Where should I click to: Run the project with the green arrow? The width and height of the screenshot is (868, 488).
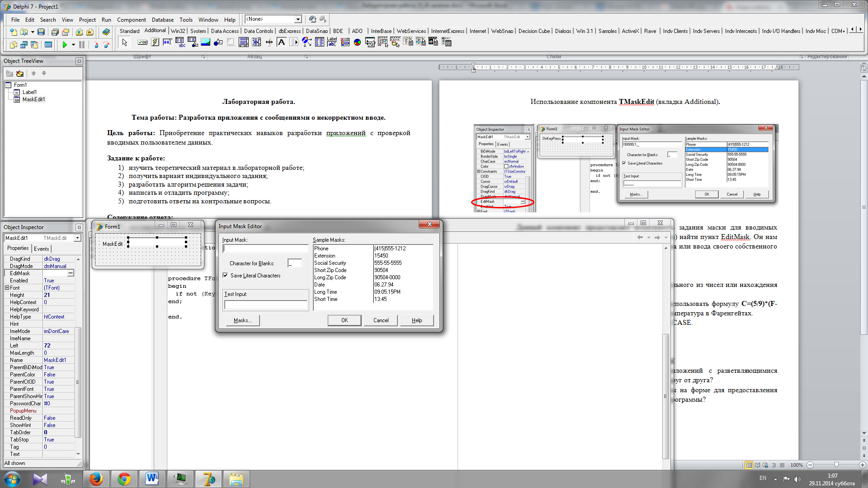pos(65,45)
